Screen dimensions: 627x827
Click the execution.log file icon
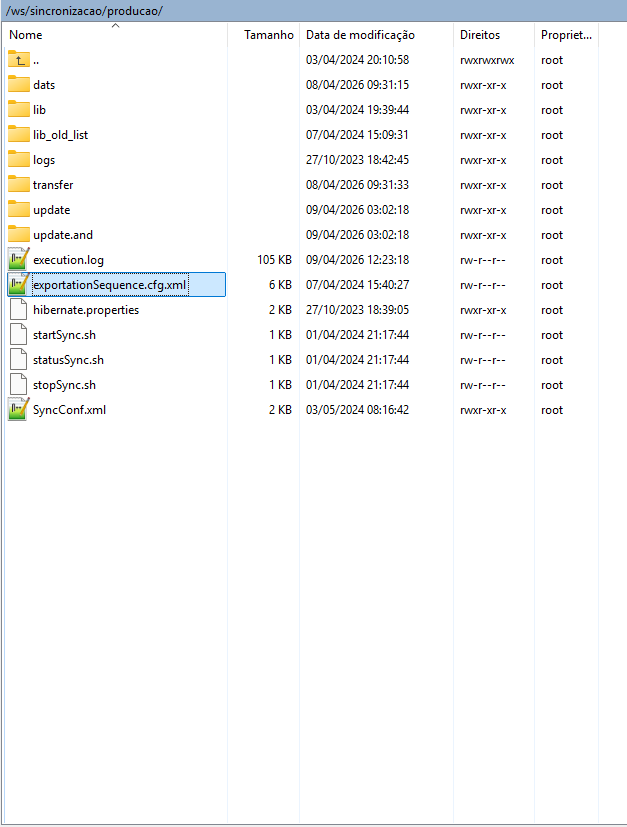[19, 259]
